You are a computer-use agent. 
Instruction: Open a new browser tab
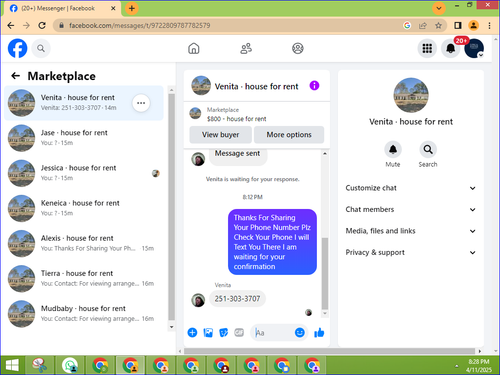point(132,8)
